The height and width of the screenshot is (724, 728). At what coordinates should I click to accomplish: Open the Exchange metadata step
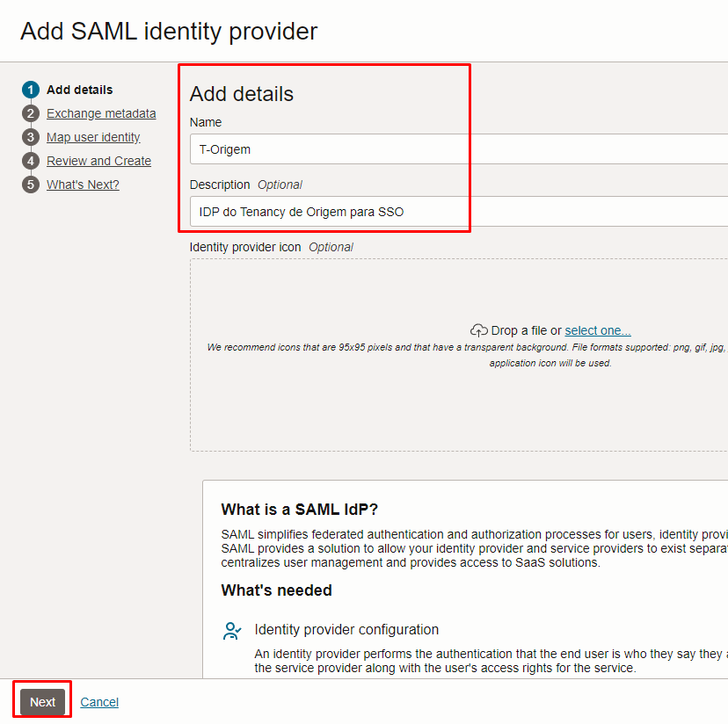click(x=101, y=113)
